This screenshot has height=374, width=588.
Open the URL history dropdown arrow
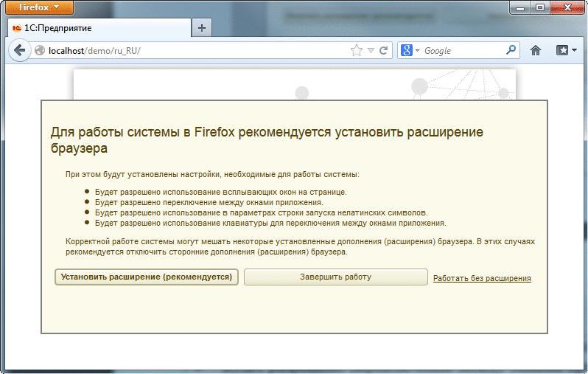[x=371, y=50]
